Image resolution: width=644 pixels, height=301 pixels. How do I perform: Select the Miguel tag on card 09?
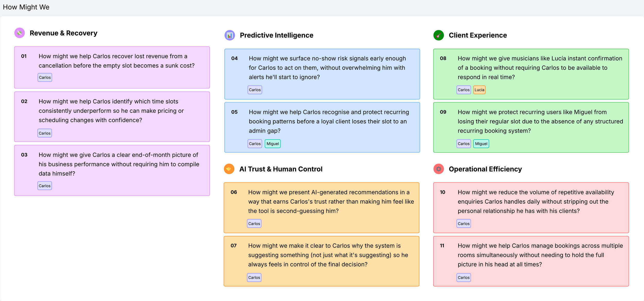click(x=481, y=144)
